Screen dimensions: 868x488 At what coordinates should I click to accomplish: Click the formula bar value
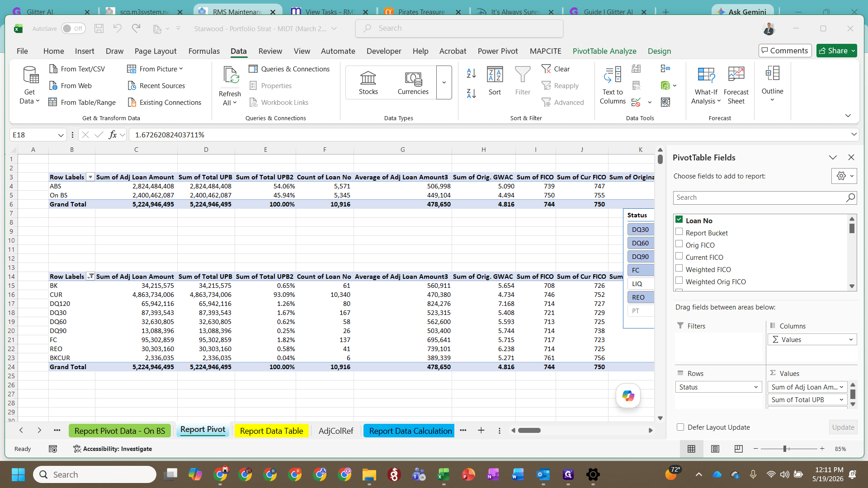[x=170, y=135]
